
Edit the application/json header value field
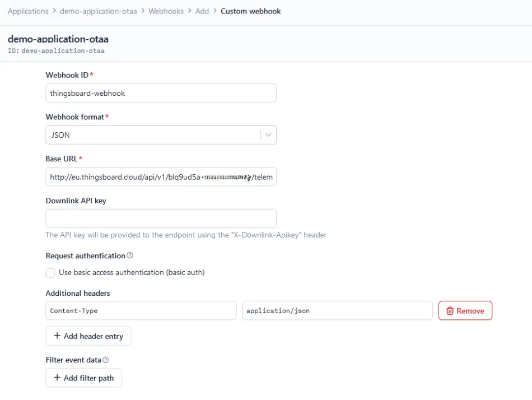[337, 311]
